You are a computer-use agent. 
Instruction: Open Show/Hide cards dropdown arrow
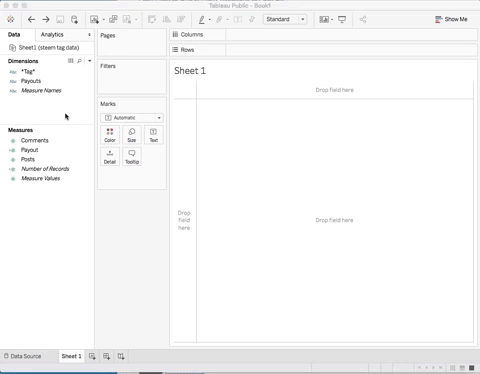(332, 20)
